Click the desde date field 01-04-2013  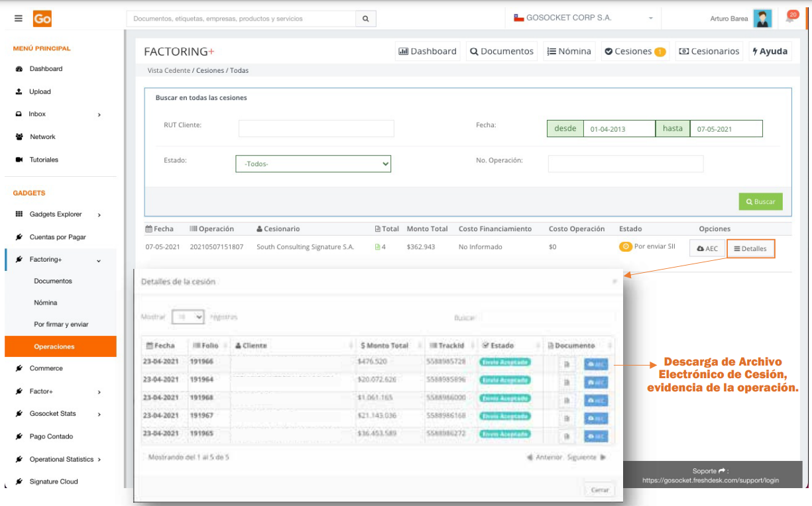point(619,129)
